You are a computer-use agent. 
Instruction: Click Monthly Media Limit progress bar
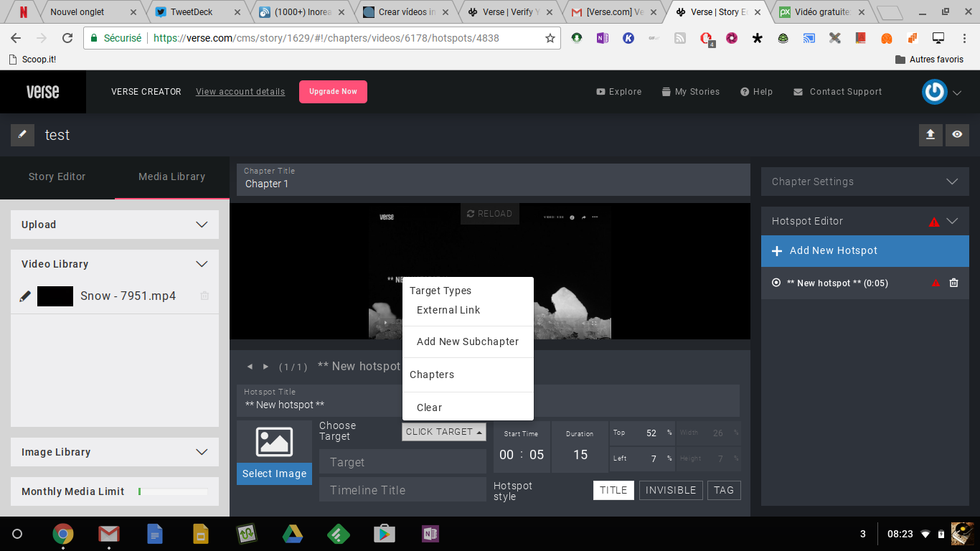pyautogui.click(x=173, y=491)
